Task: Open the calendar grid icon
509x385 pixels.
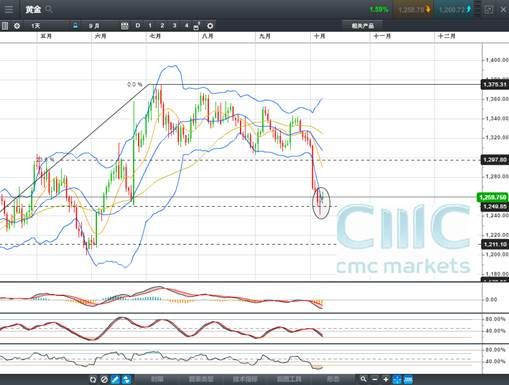Action: coord(124,26)
